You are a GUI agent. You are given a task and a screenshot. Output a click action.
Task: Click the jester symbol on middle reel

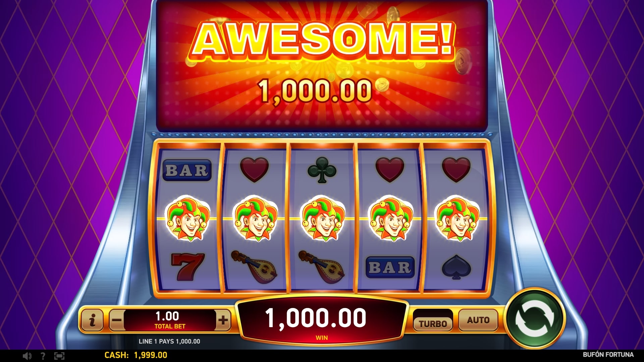323,219
